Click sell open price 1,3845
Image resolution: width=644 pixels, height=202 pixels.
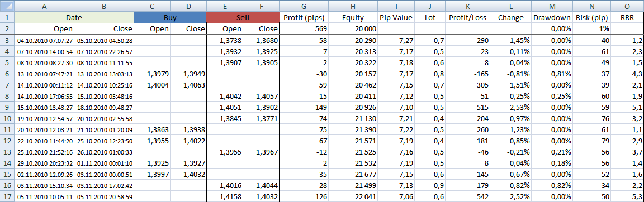(x=224, y=119)
